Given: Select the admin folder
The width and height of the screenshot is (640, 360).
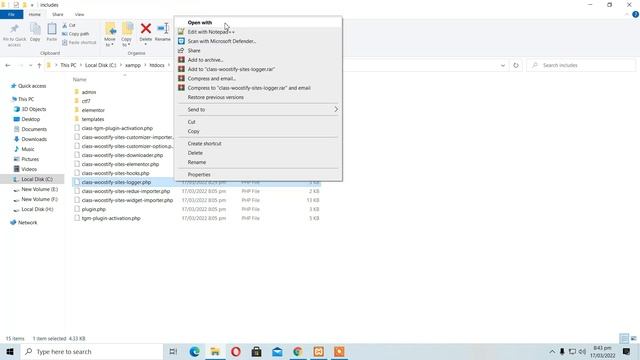Looking at the screenshot, I should tap(89, 92).
